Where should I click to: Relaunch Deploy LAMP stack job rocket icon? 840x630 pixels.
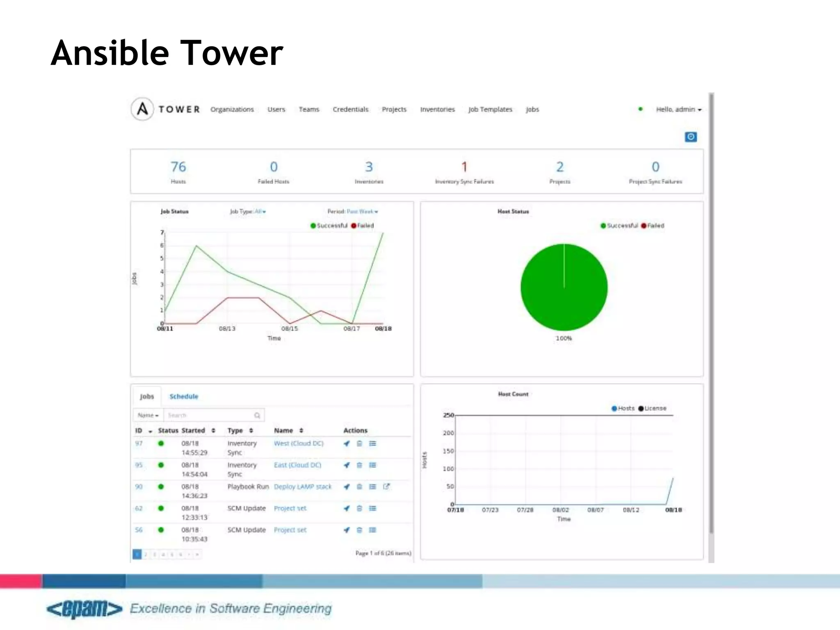tap(347, 487)
